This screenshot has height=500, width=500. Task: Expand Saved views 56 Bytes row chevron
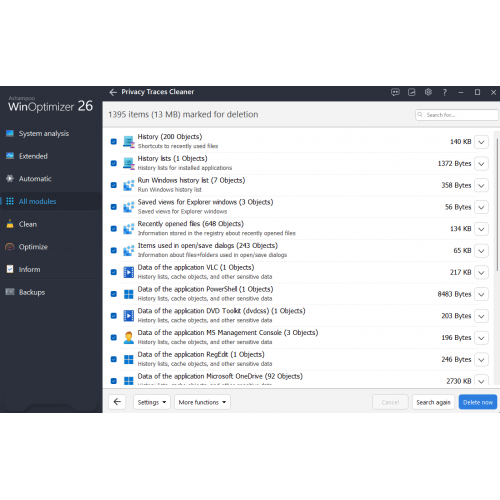[481, 207]
